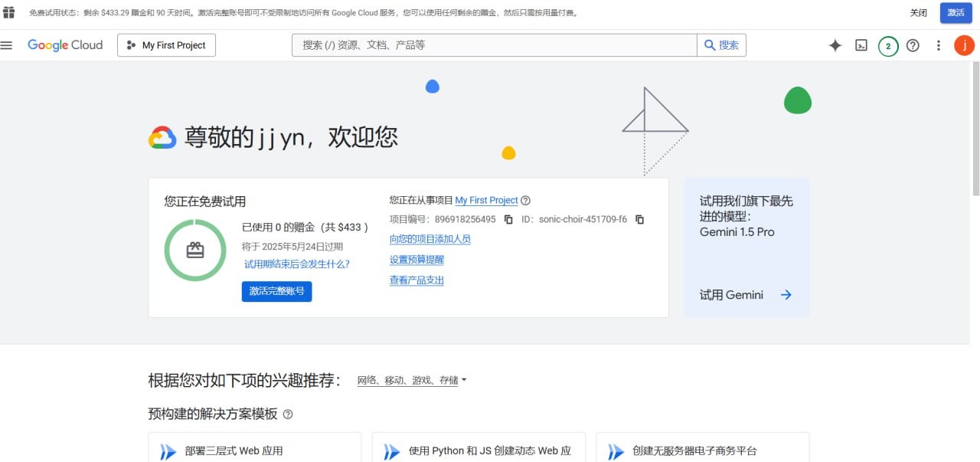Viewport: 980px width, 462px height.
Task: Click the page vertical scrollbar
Action: (975, 130)
